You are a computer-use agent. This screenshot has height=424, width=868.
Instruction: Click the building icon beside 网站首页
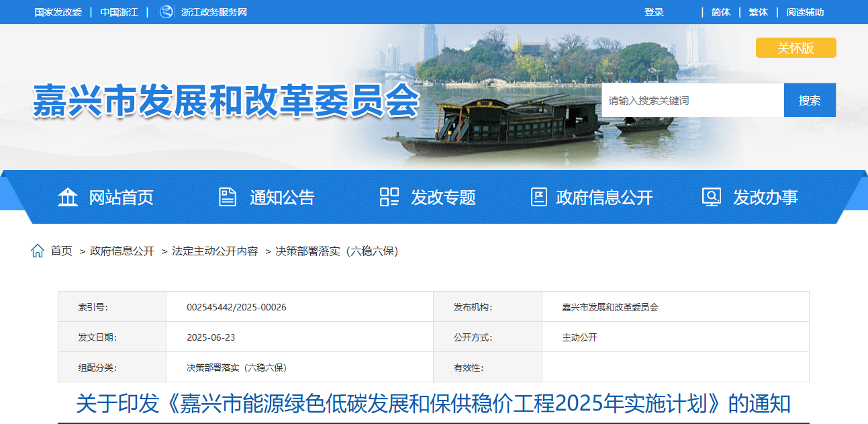pos(68,197)
